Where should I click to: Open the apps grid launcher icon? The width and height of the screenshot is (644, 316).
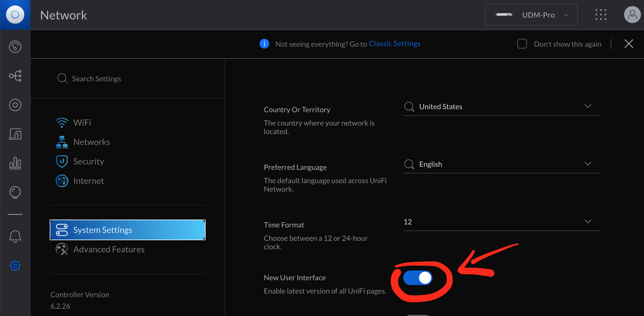[601, 15]
